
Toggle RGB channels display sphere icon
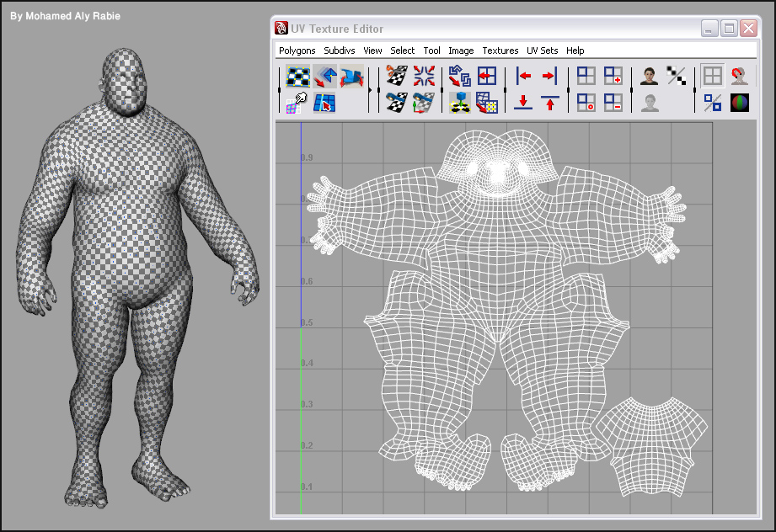click(740, 103)
